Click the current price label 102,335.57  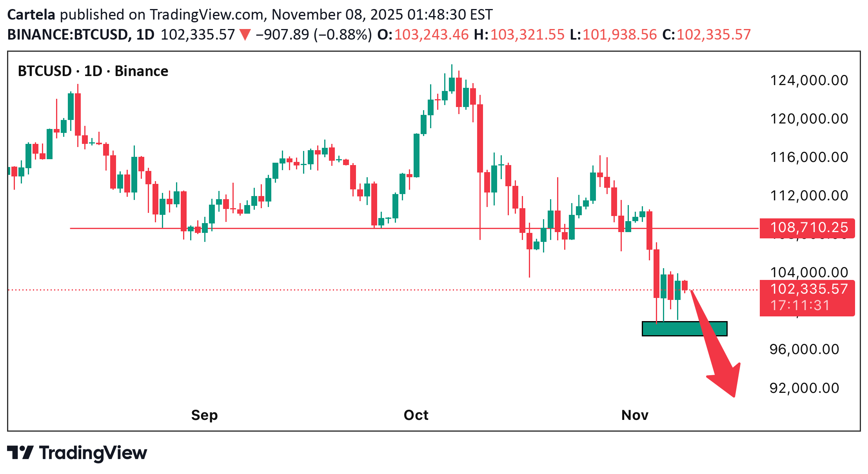point(807,289)
